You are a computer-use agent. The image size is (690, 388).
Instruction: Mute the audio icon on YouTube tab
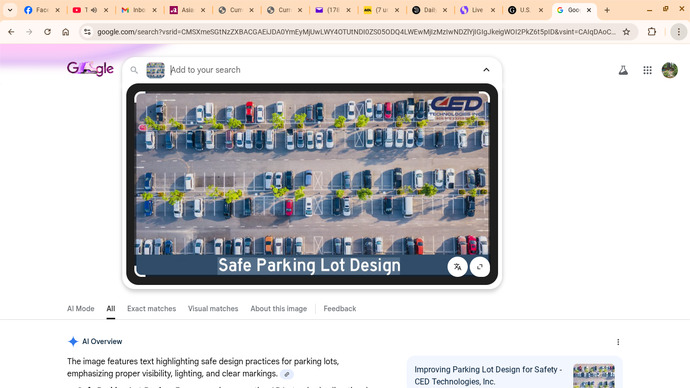(x=94, y=10)
